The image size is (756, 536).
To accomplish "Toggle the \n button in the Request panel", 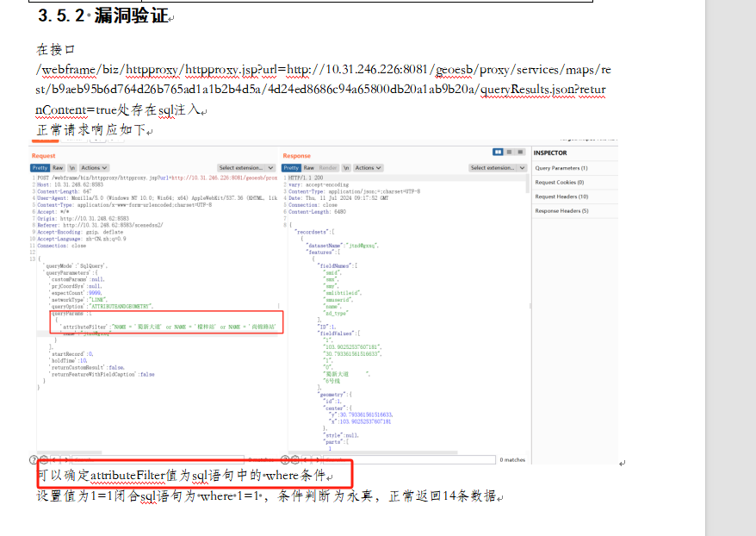I will click(72, 168).
